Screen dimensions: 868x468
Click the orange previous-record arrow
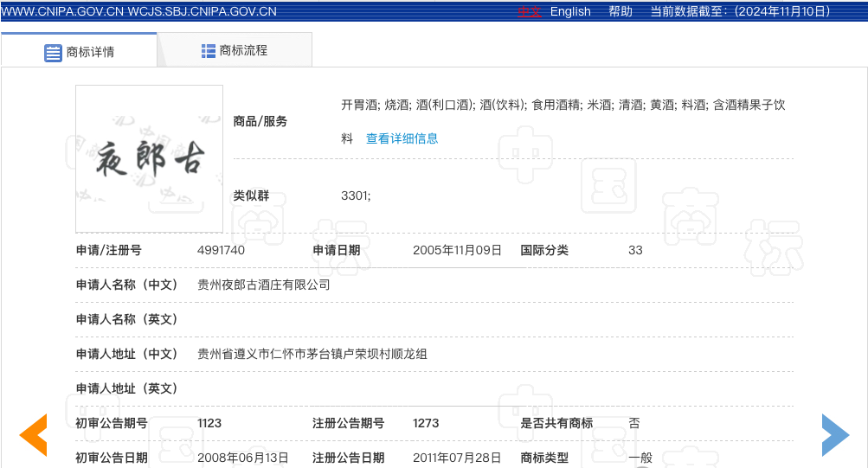tap(34, 434)
